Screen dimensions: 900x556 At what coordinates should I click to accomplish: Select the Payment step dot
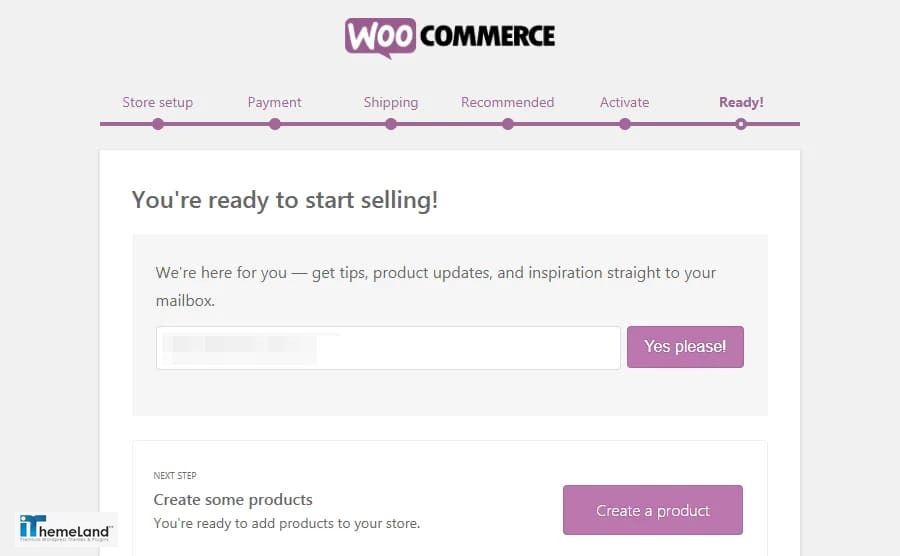(x=274, y=124)
